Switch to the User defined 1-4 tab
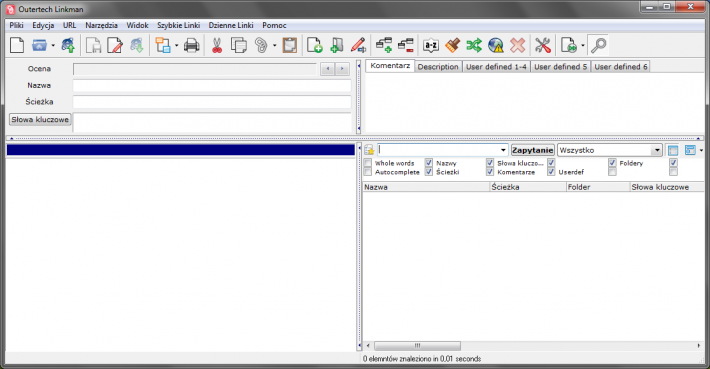Viewport: 710px width, 369px height. pos(496,67)
